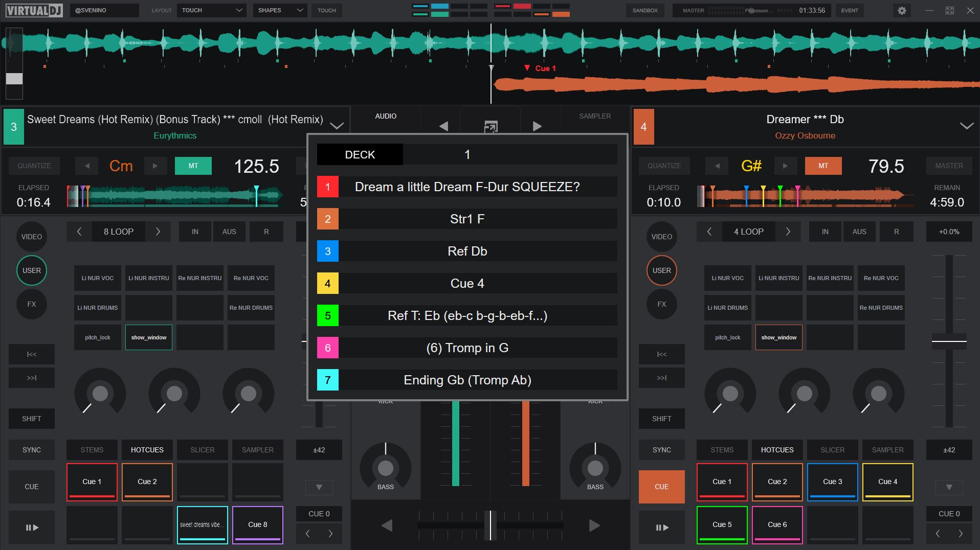Toggle QUANTIZE on deck 3
This screenshot has width=980, height=550.
pyautogui.click(x=34, y=166)
